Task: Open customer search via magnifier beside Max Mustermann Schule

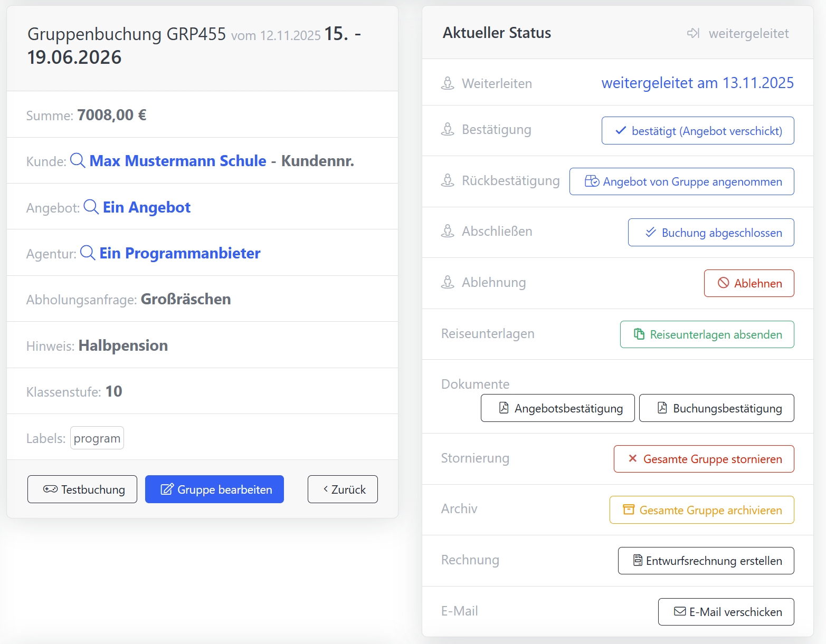Action: click(x=78, y=161)
